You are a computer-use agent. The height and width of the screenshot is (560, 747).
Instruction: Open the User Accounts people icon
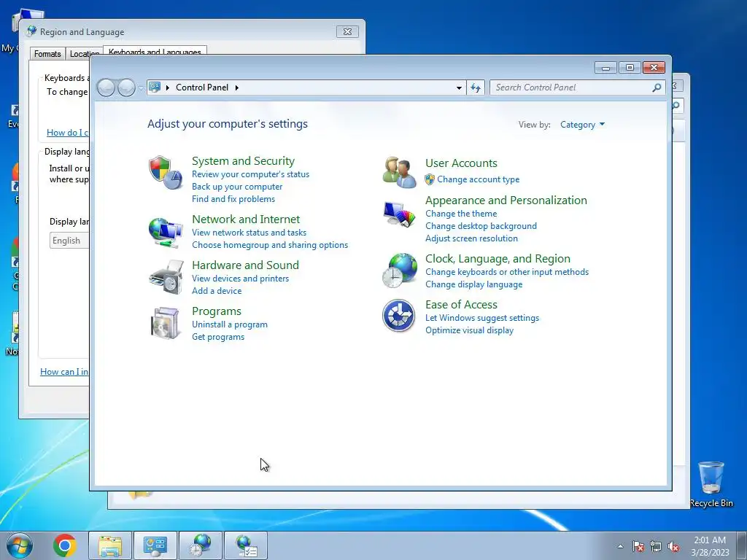click(399, 172)
